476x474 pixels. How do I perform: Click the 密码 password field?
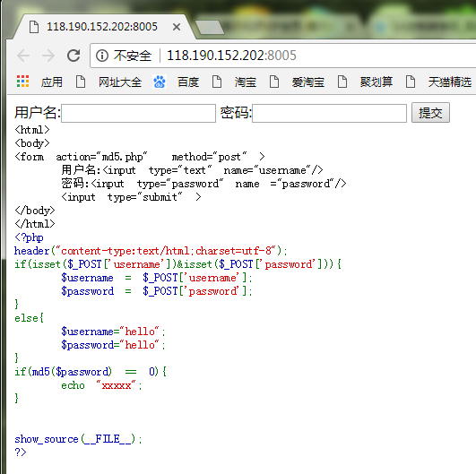click(329, 113)
